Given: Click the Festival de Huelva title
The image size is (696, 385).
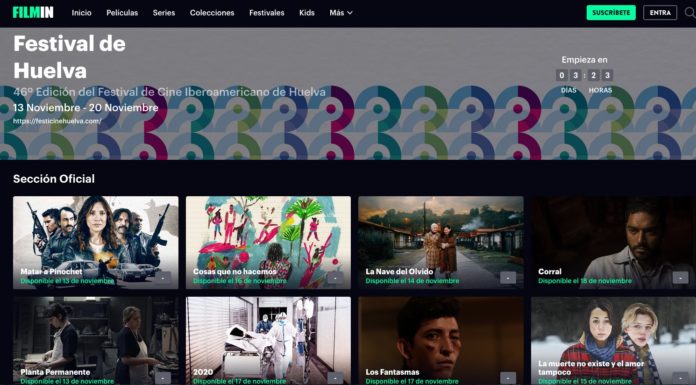Looking at the screenshot, I should 70,57.
